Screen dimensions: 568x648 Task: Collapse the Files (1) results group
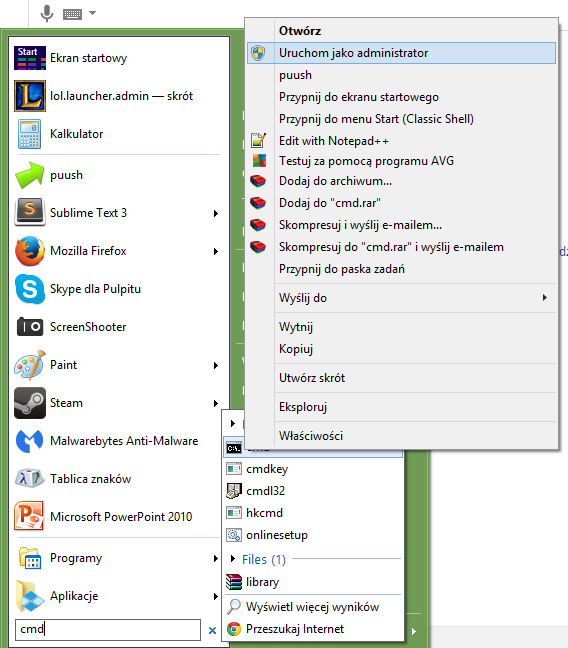[233, 559]
